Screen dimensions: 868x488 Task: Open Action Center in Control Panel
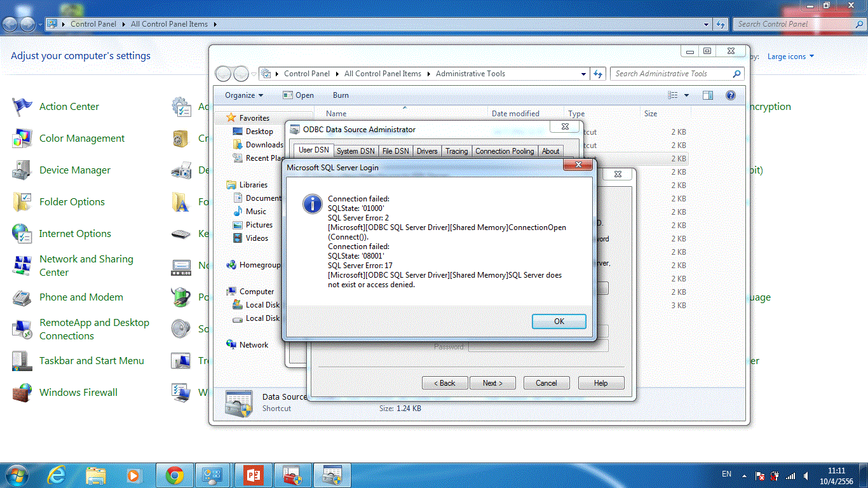click(x=69, y=107)
